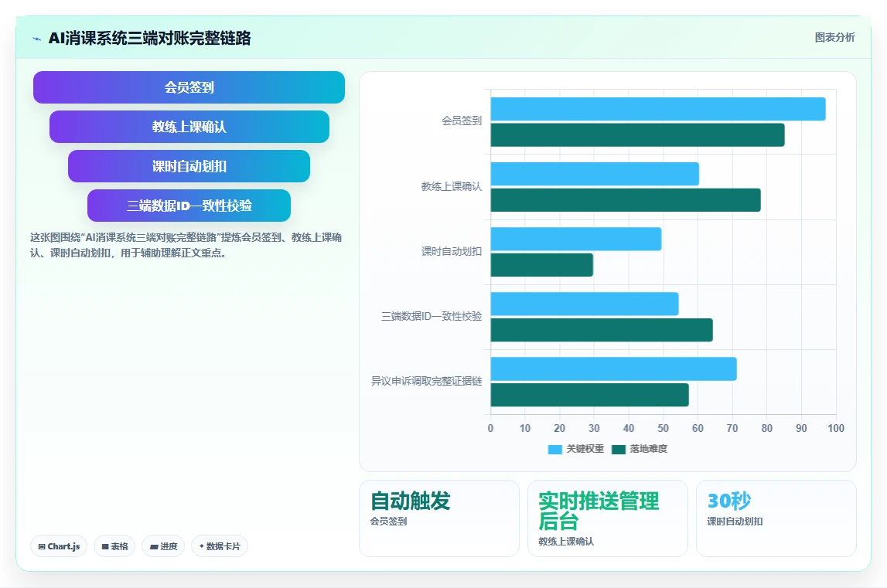This screenshot has height=588, width=887.
Task: Click the 数据卡片 tag
Action: click(220, 546)
